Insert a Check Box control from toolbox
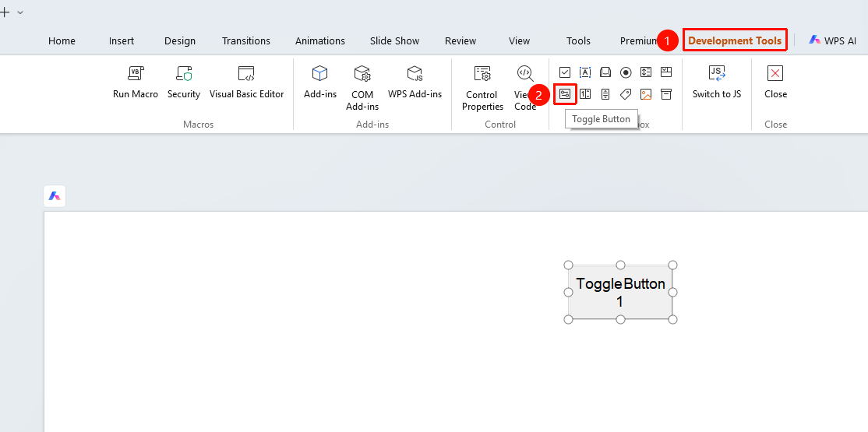This screenshot has width=868, height=432. (x=565, y=72)
